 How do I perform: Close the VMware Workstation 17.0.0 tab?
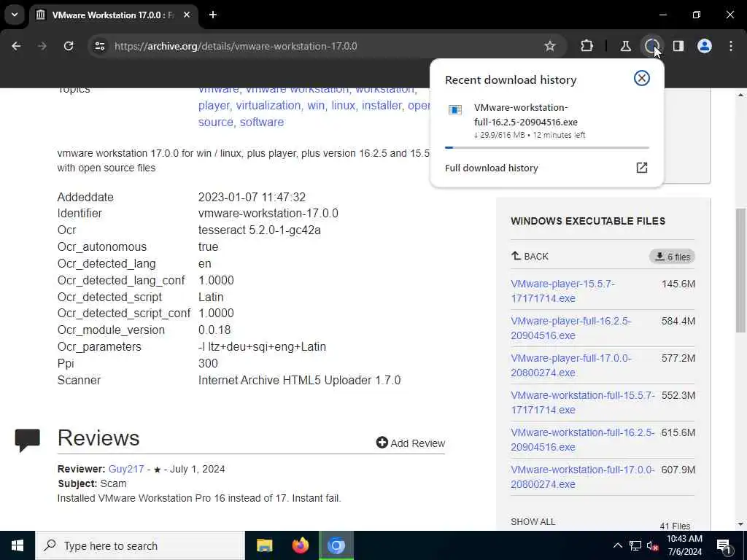(x=187, y=15)
